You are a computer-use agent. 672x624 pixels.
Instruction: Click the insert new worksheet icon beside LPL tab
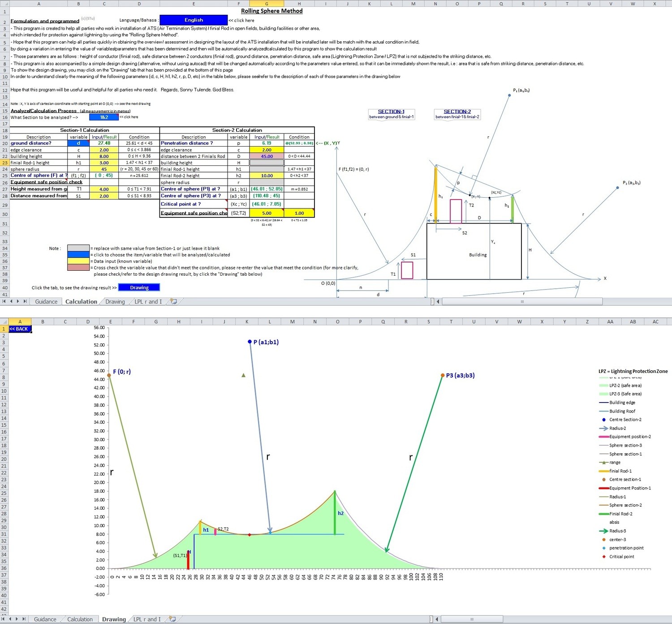tap(174, 302)
